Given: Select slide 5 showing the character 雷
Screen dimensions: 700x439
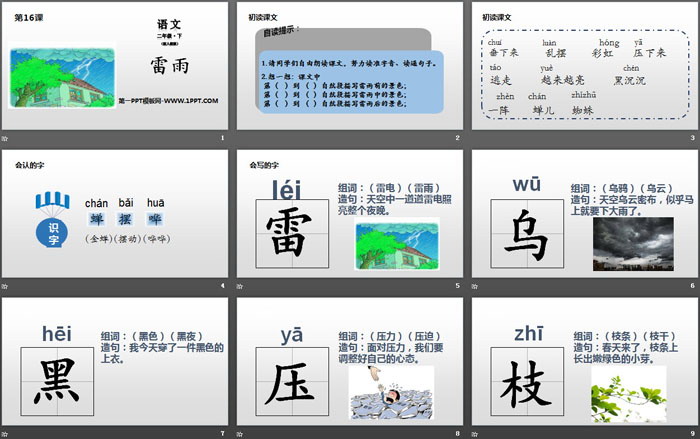Looking at the screenshot, I should click(x=350, y=214).
